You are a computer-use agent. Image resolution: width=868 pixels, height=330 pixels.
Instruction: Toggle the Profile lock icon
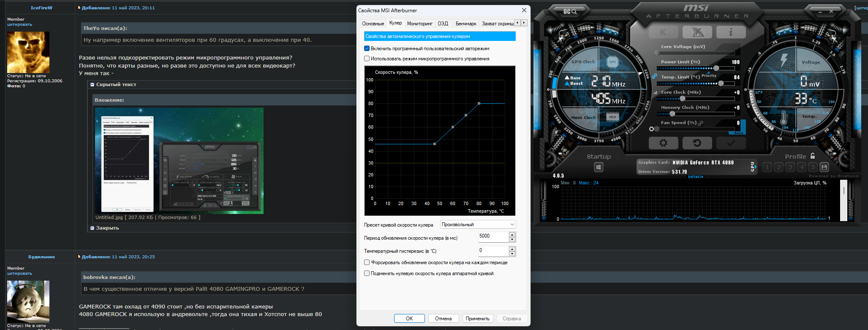813,156
